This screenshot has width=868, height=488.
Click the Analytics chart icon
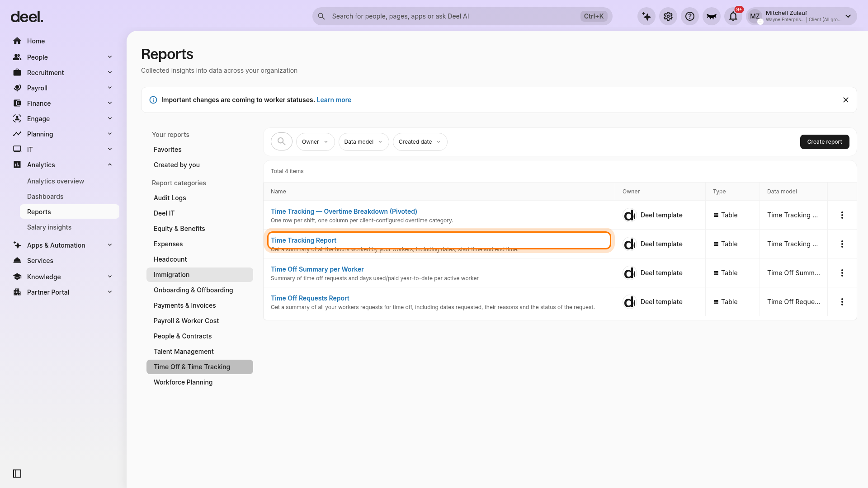[17, 165]
